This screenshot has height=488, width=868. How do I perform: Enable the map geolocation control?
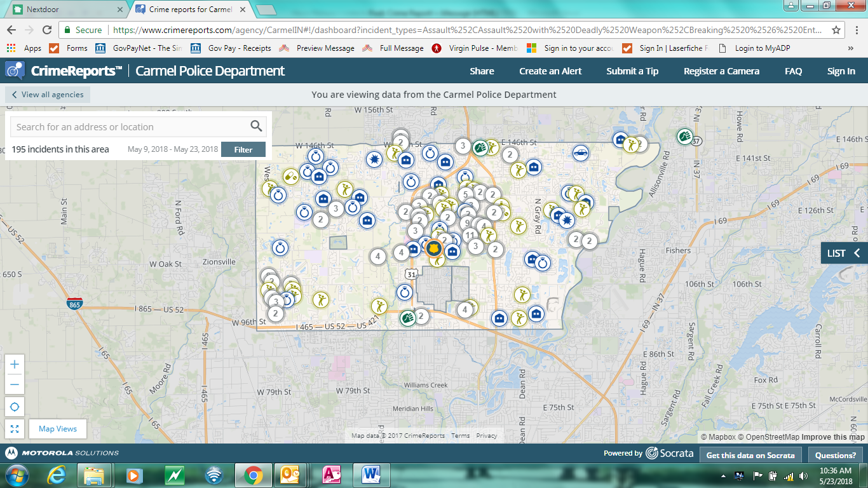point(14,407)
